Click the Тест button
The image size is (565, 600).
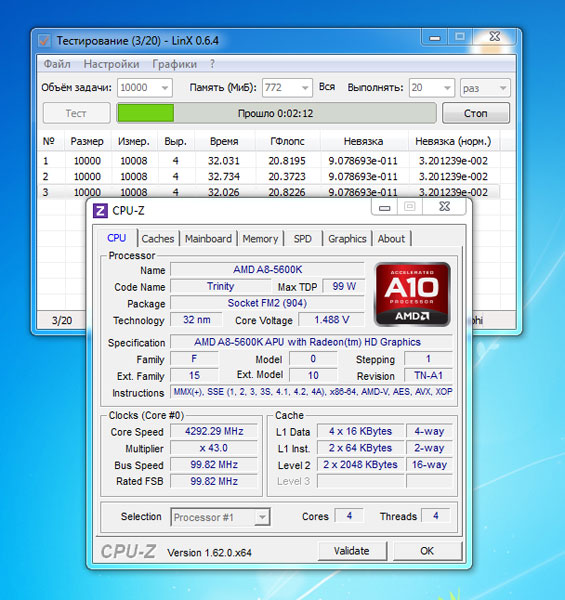coord(76,113)
